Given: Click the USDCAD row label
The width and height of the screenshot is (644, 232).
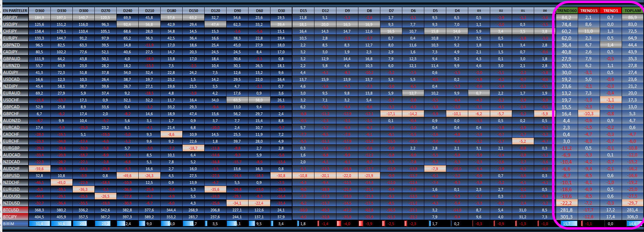Looking at the screenshot, I should 15,79.
